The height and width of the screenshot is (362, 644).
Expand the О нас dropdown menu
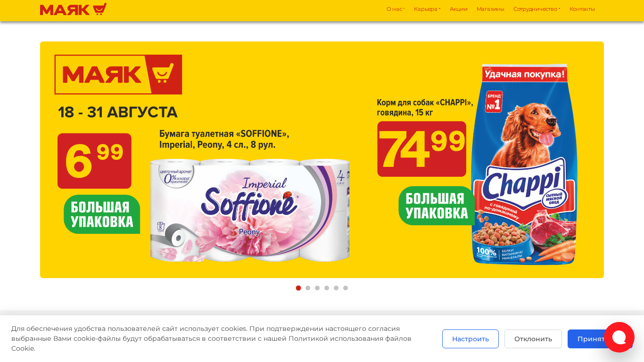[396, 9]
